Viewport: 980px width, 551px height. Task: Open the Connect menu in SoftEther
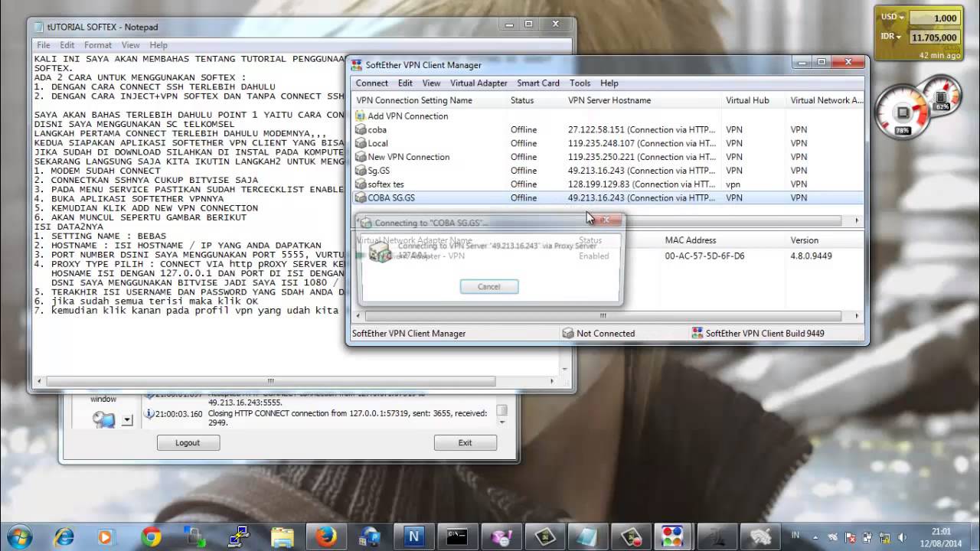372,83
